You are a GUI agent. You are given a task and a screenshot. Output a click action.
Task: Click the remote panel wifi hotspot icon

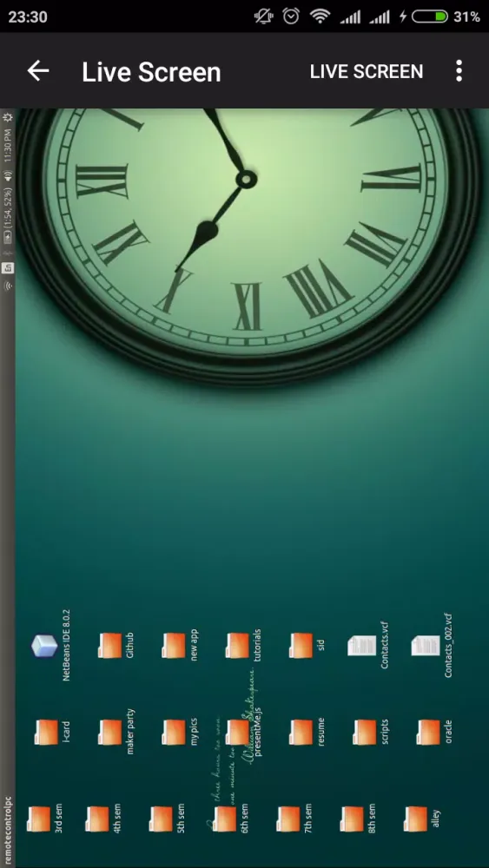point(8,286)
